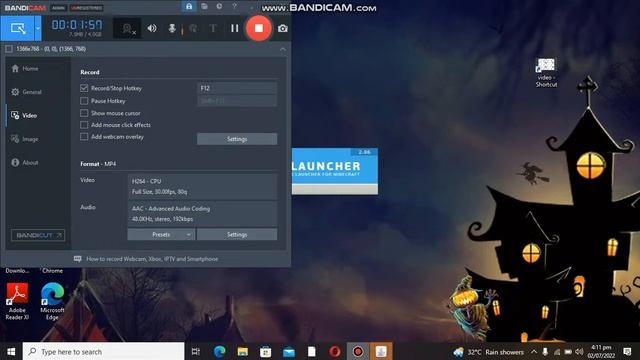640x360 pixels.
Task: Toggle the speaker sound icon
Action: [152, 28]
